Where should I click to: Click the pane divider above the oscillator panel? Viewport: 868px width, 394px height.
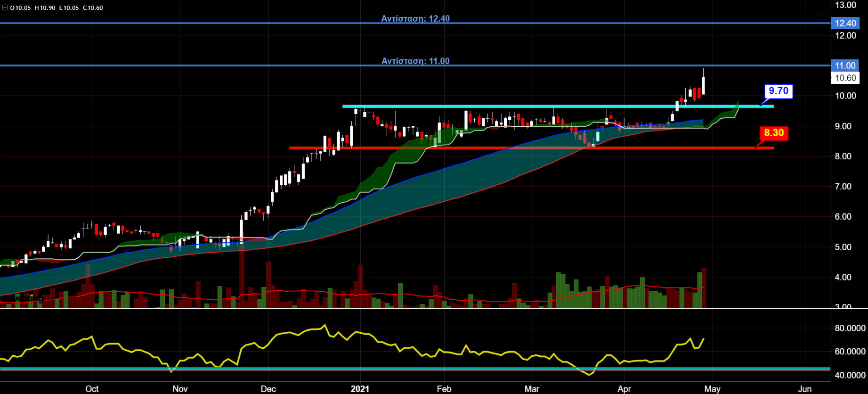pyautogui.click(x=424, y=309)
